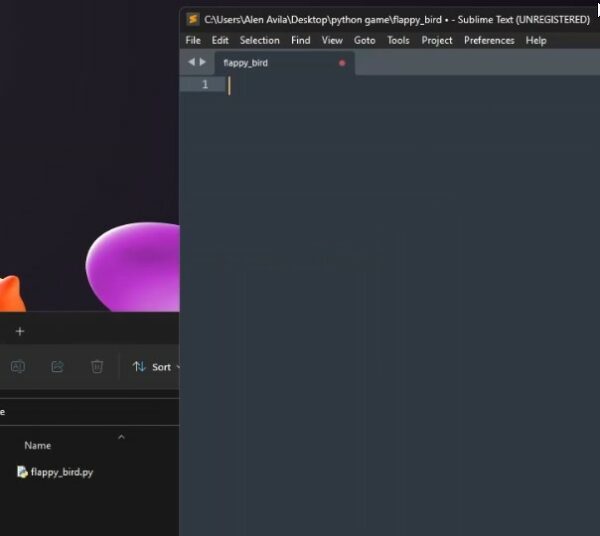Image resolution: width=600 pixels, height=536 pixels.
Task: Open the File menu
Action: pos(193,40)
